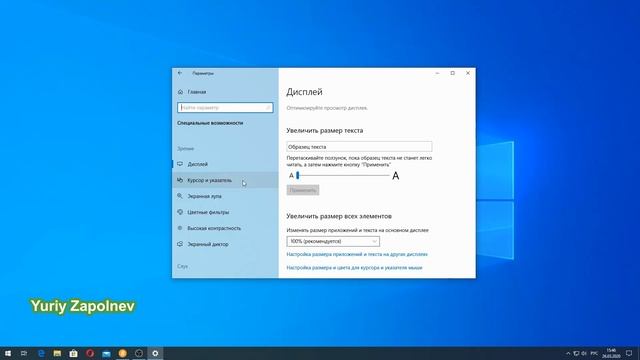640x360 pixels.
Task: Open the Экранный диктор section
Action: pos(225,244)
